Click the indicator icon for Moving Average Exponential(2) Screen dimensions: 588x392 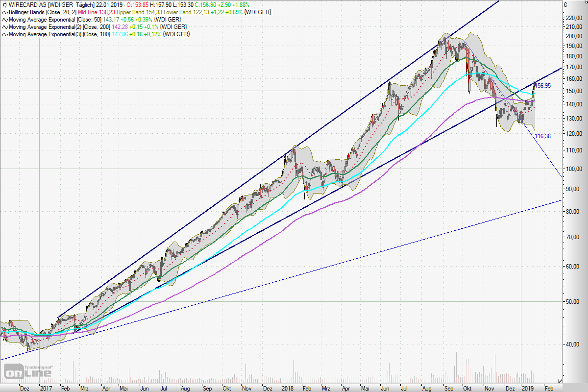4,26
